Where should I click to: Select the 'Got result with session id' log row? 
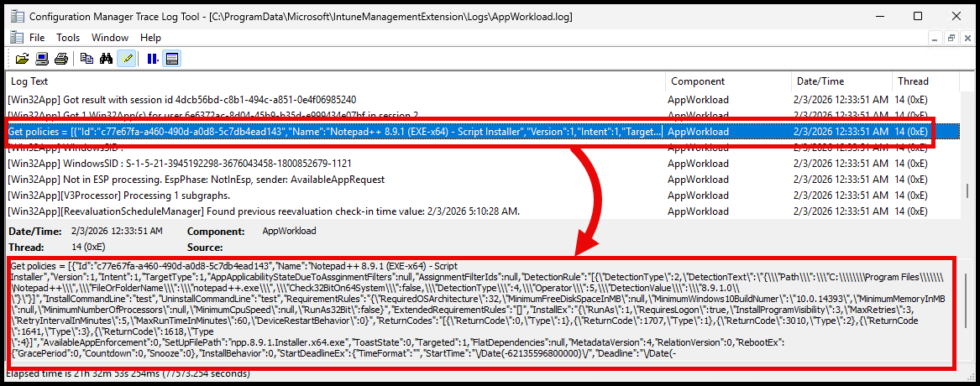(x=483, y=99)
